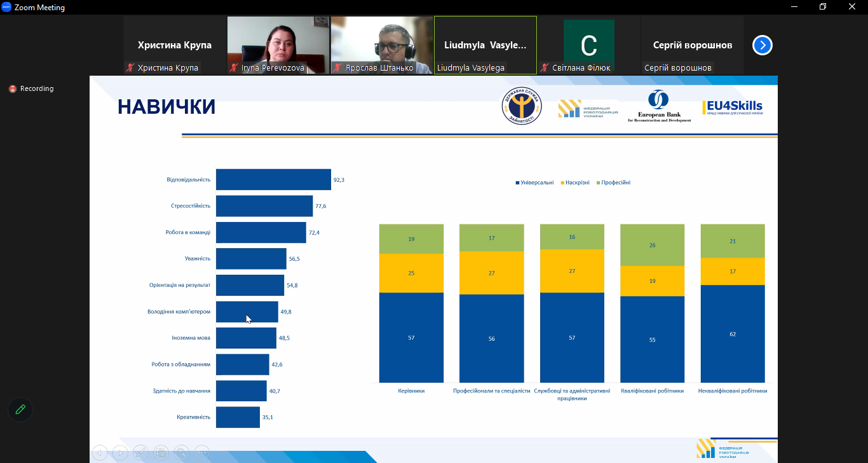
Task: Select the Liudmyla Vasylega participant tile
Action: [485, 45]
